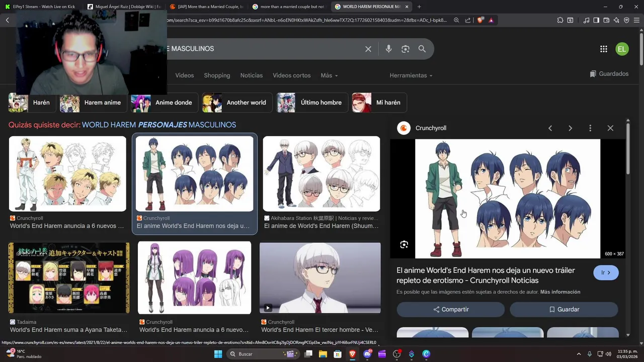Open the Tadaima cast announcement thumbnail
644x362 pixels.
coord(69,278)
